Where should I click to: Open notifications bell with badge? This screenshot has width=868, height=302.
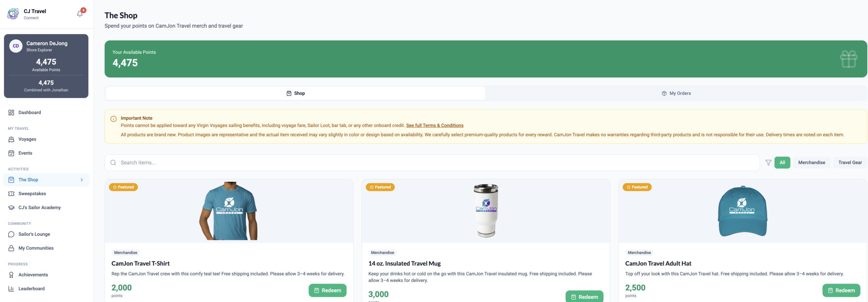click(x=80, y=14)
